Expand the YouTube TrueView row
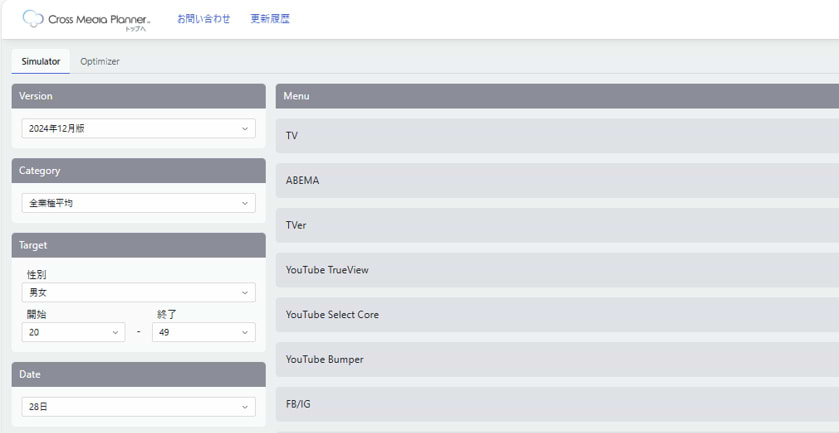Viewport: 839px width, 433px height. [556, 270]
